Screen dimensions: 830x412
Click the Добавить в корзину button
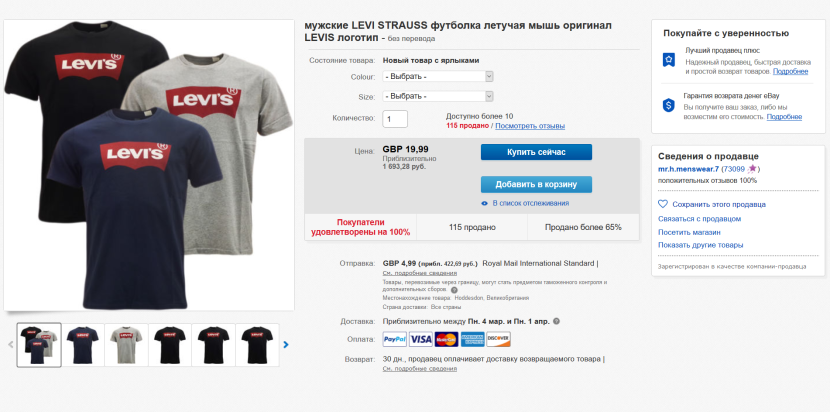click(536, 184)
